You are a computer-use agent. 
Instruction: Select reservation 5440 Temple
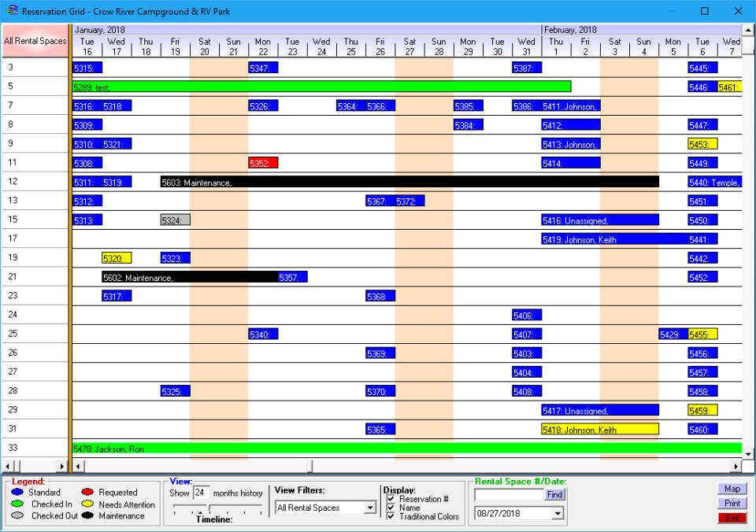pos(715,182)
